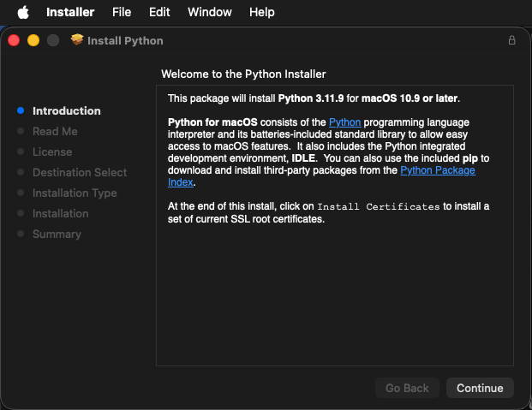The width and height of the screenshot is (532, 410).
Task: Open the Apple menu
Action: pyautogui.click(x=23, y=13)
